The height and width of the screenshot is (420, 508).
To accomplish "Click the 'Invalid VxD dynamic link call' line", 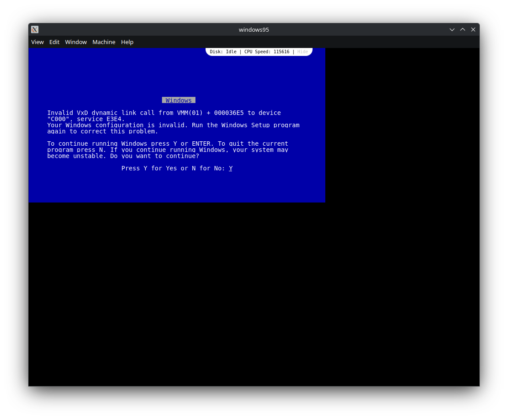I will pyautogui.click(x=164, y=113).
